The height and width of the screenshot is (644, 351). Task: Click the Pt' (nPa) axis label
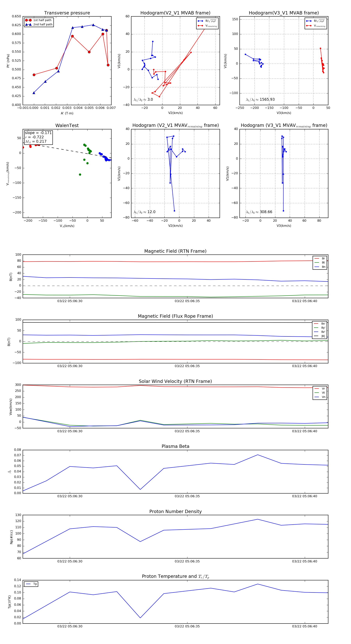tap(8, 61)
